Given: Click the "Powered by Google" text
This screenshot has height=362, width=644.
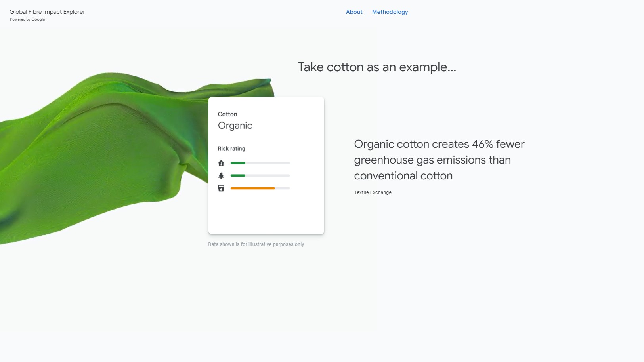Looking at the screenshot, I should click(27, 19).
